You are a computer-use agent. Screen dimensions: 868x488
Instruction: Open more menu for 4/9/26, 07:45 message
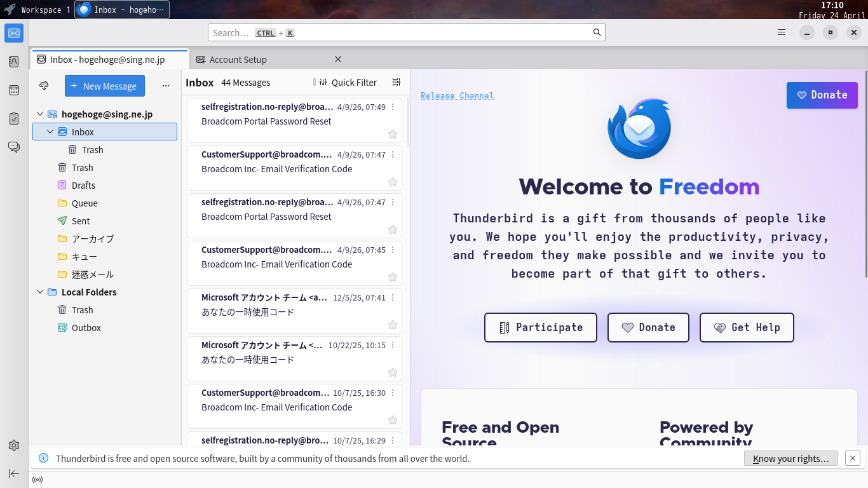pos(393,250)
